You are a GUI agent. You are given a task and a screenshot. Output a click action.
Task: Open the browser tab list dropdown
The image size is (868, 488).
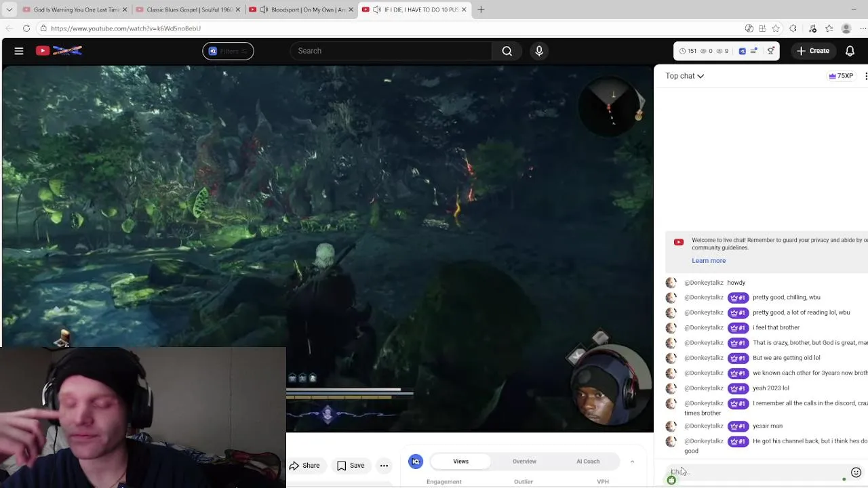(x=9, y=9)
